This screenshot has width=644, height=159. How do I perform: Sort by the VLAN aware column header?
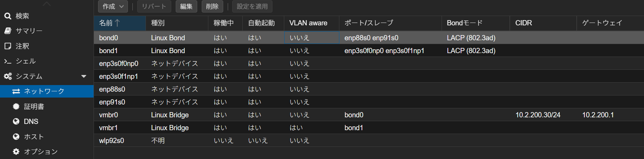pos(311,23)
